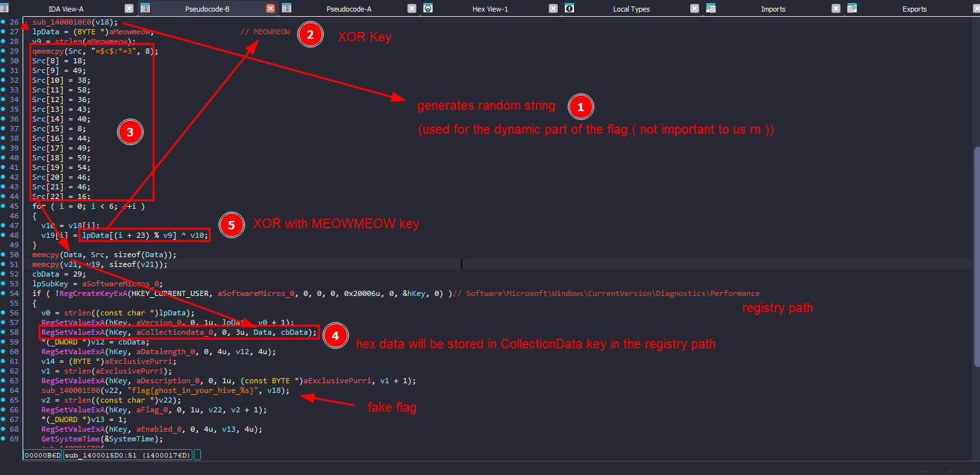Click the Imports tab icon
The image size is (980, 475).
[711, 8]
